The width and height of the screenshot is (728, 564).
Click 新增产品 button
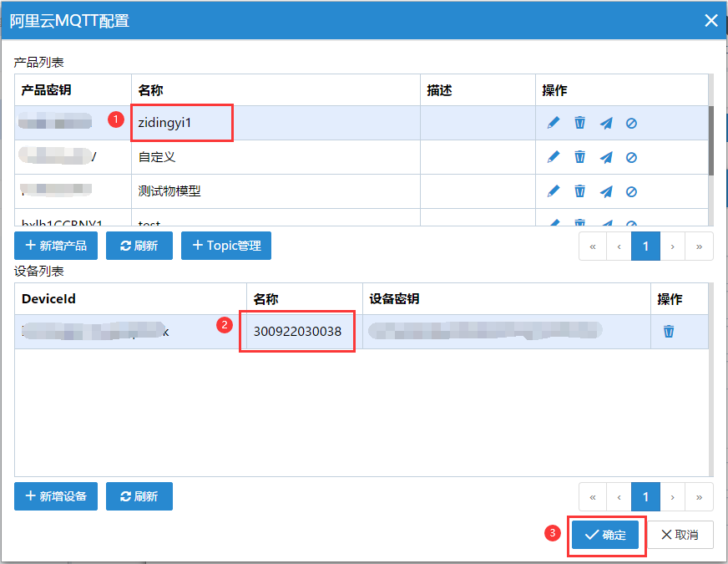(x=56, y=246)
